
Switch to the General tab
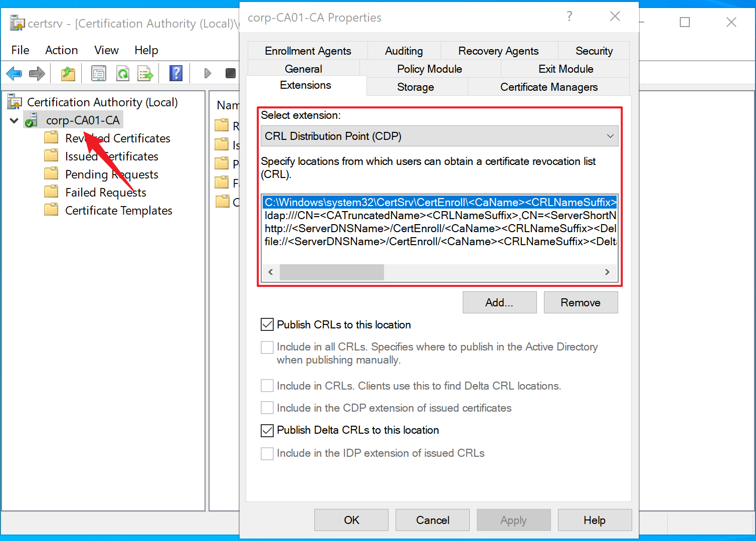(x=303, y=69)
